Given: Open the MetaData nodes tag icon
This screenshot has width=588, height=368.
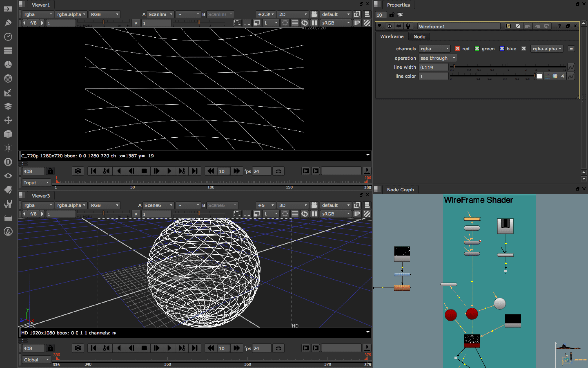Looking at the screenshot, I should coord(8,190).
